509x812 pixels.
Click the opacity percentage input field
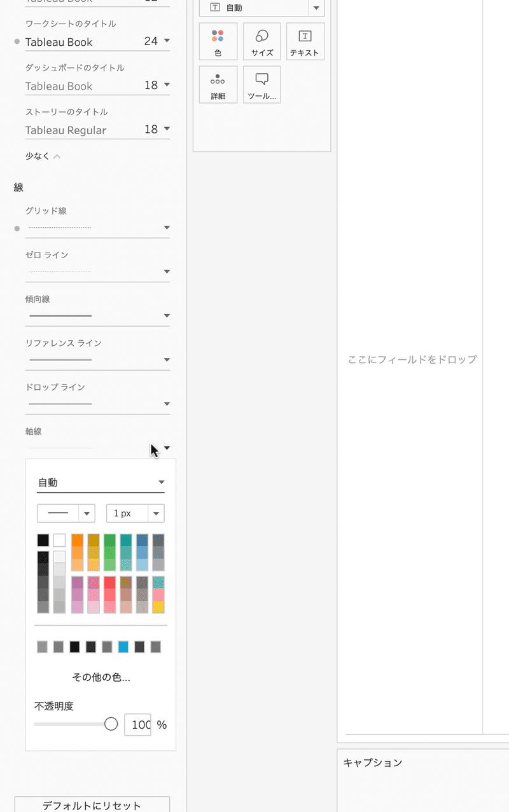[x=137, y=724]
